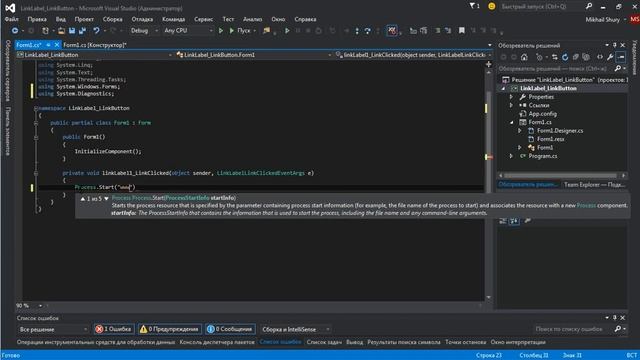Send feedback via yellow smiley icon
640x360 pixels.
coord(491,6)
